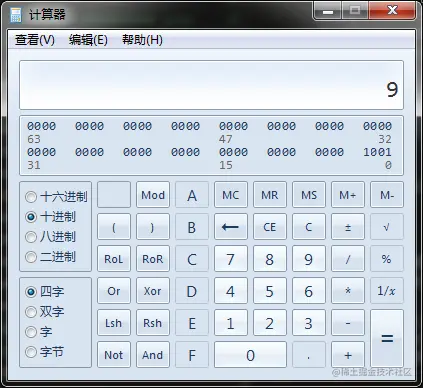Click the MC memory clear button

tap(231, 195)
